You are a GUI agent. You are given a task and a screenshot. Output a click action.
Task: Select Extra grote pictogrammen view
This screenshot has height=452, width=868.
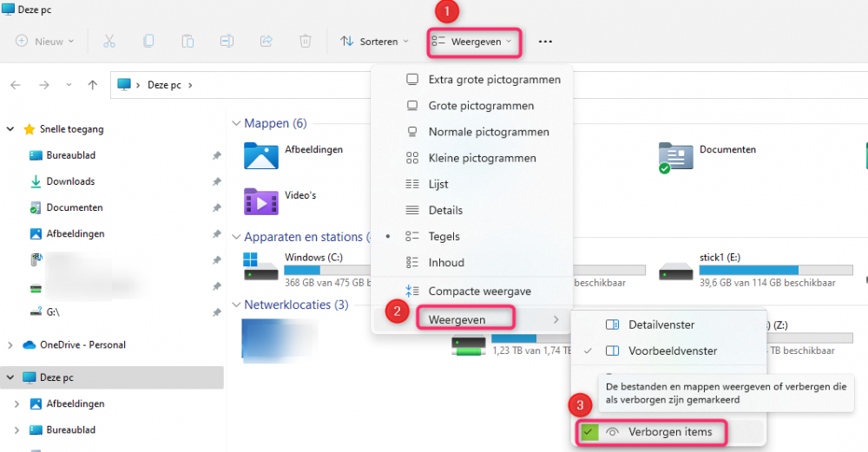pos(471,80)
